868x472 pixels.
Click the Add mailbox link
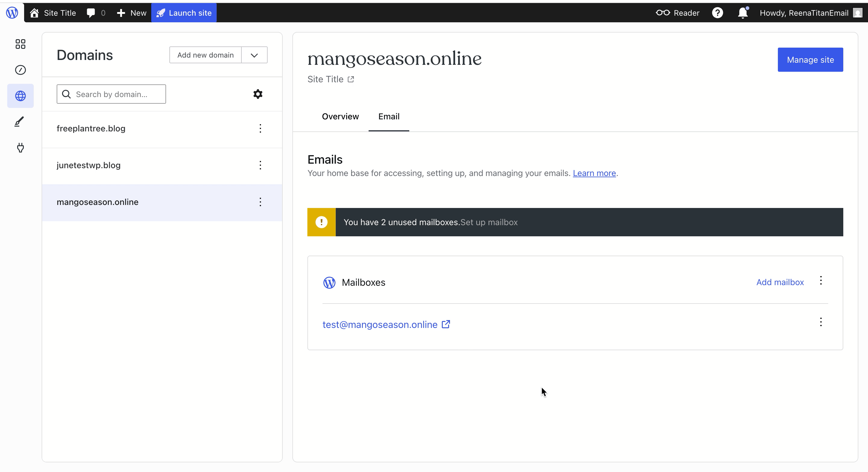(780, 282)
